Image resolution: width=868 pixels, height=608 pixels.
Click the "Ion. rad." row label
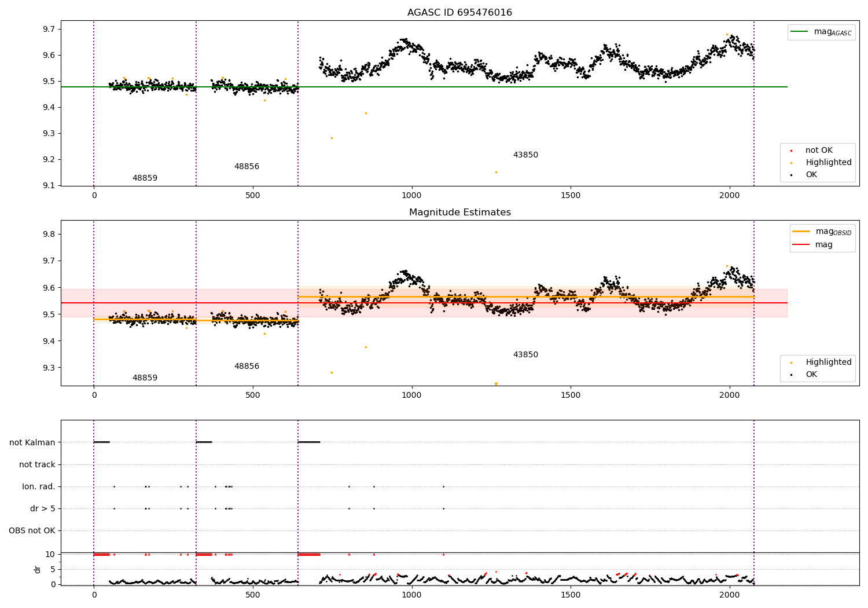[39, 487]
